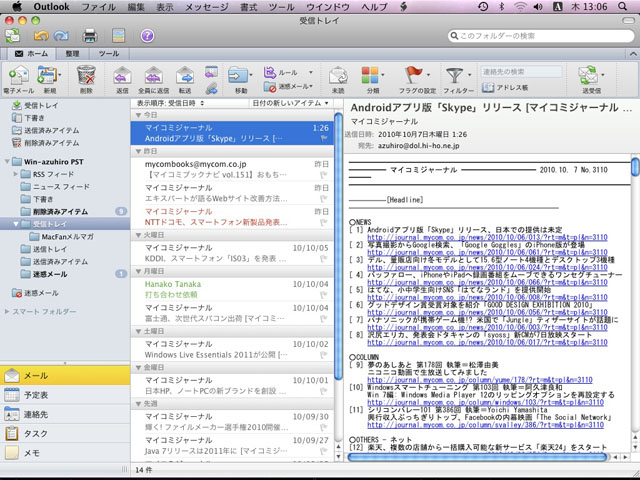640x480 pixels.
Task: Collapse the 火曜日 group header
Action: click(138, 236)
